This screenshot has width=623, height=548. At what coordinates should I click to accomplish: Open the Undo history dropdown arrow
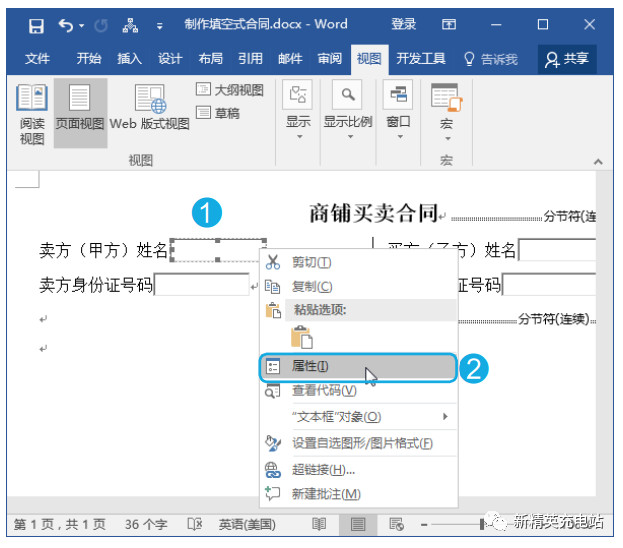[x=81, y=26]
